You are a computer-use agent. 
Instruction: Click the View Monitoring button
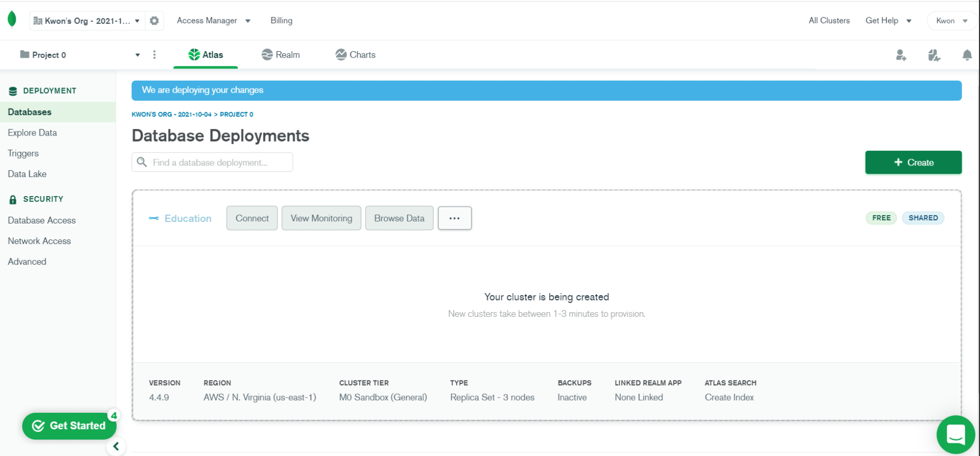(x=321, y=218)
